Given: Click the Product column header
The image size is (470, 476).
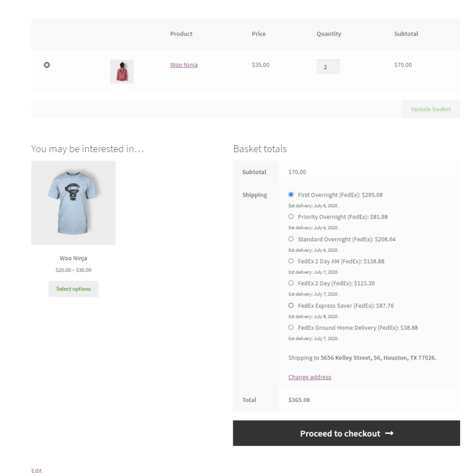Looking at the screenshot, I should (x=181, y=34).
